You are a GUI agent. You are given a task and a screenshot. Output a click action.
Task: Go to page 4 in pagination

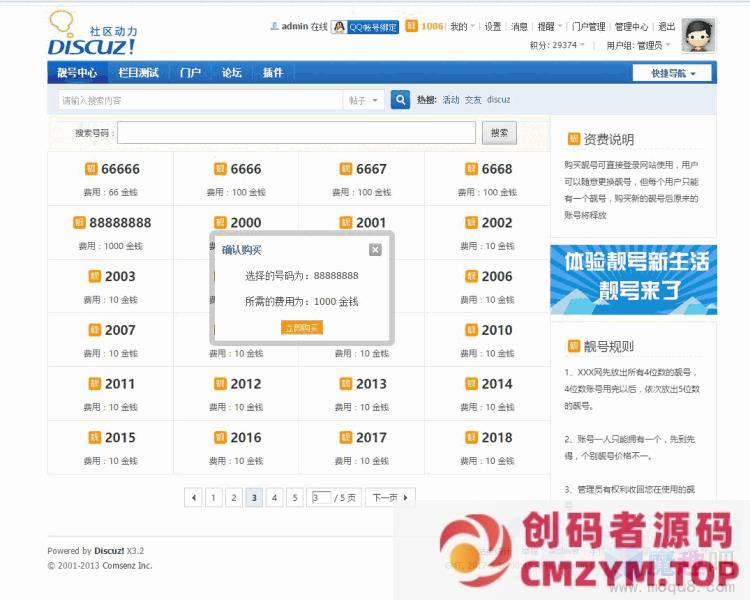[x=274, y=497]
